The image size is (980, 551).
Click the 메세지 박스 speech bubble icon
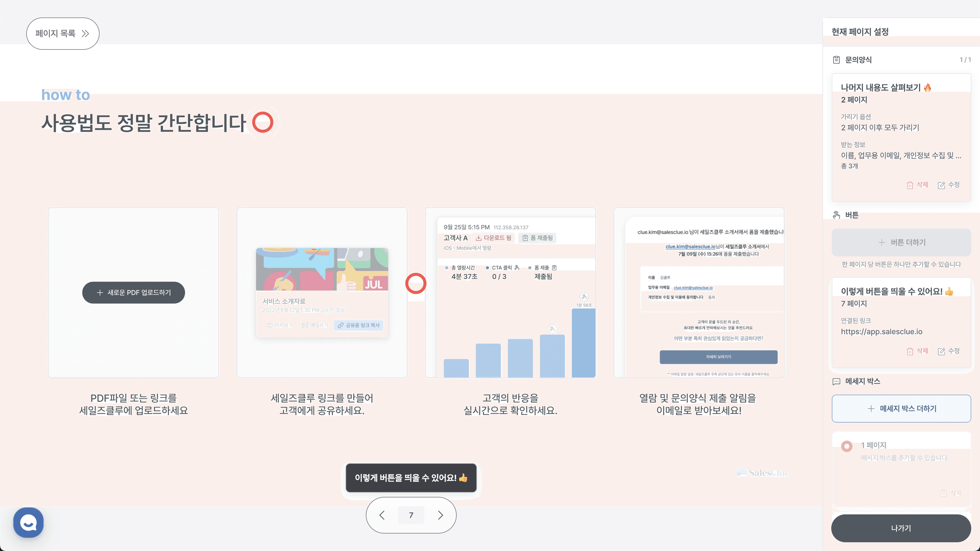[x=836, y=381]
